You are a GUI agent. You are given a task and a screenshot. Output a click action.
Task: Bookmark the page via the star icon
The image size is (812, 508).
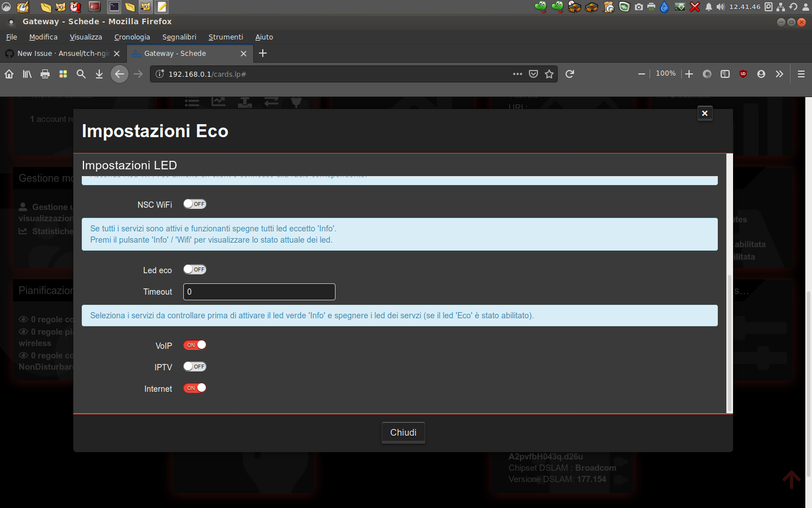tap(549, 74)
